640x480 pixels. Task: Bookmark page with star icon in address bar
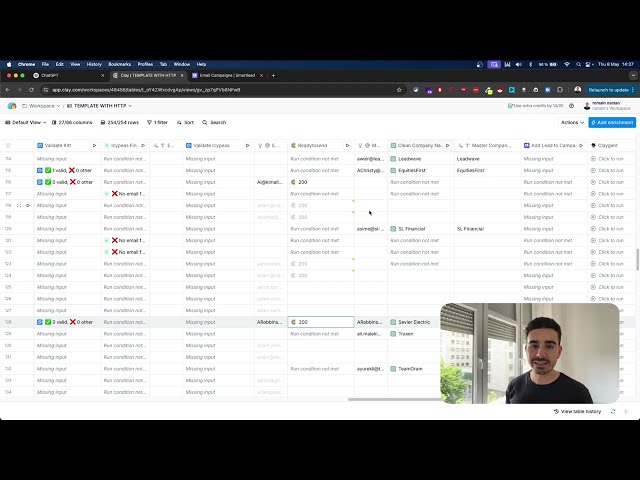(399, 89)
